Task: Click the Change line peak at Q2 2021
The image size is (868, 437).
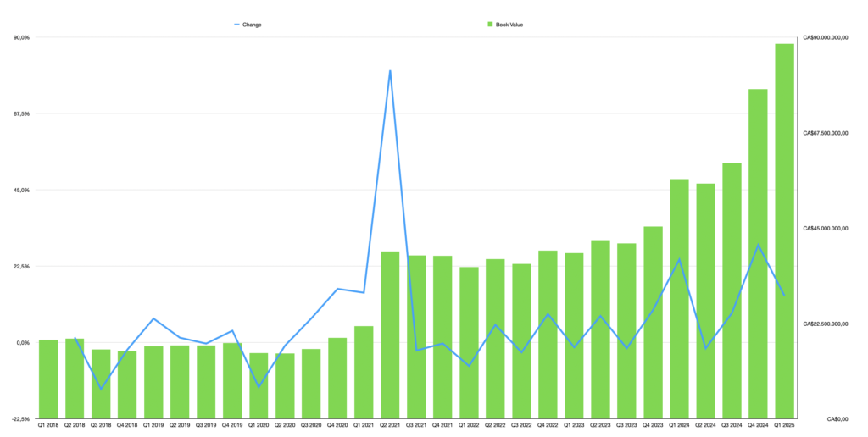Action: pos(390,71)
